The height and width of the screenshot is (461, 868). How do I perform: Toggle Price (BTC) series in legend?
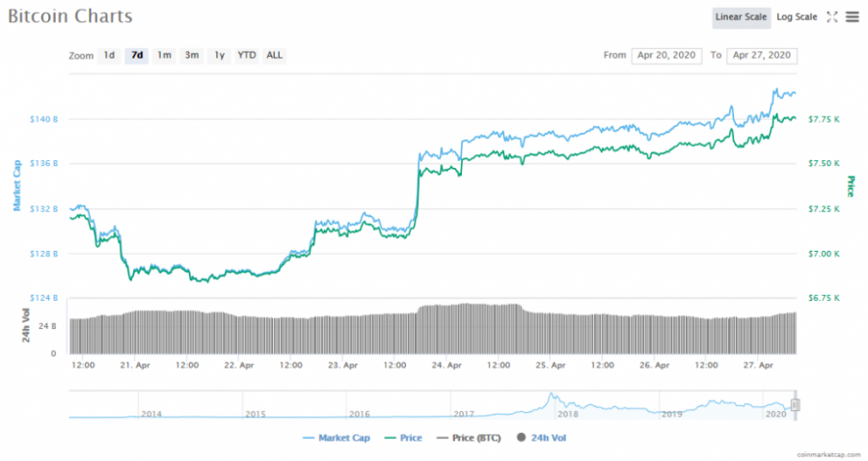click(469, 438)
